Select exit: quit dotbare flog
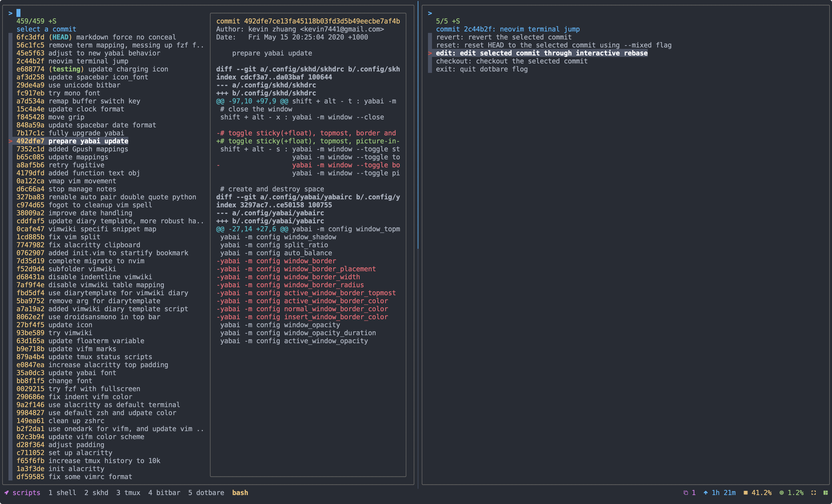The image size is (832, 504). [482, 69]
